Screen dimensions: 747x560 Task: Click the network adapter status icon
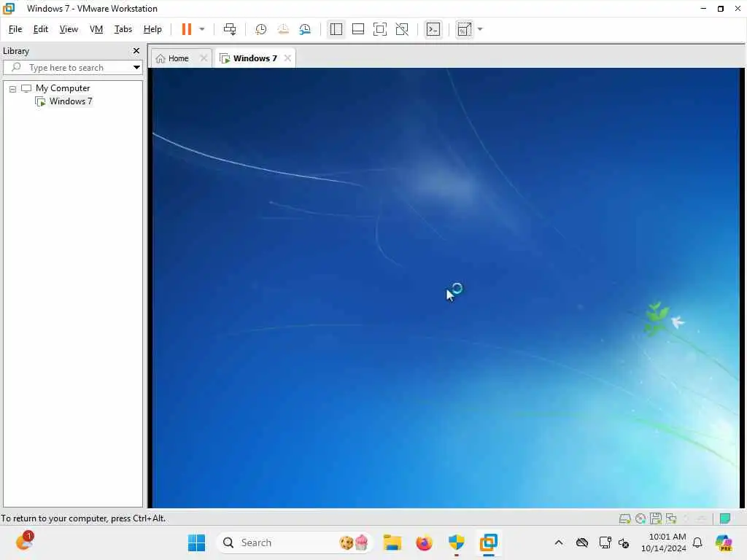[x=671, y=518]
